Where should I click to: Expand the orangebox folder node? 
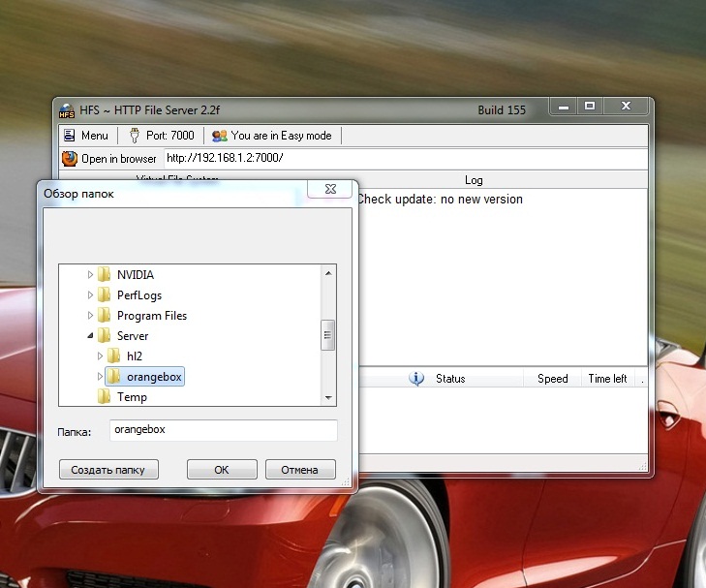tap(100, 377)
